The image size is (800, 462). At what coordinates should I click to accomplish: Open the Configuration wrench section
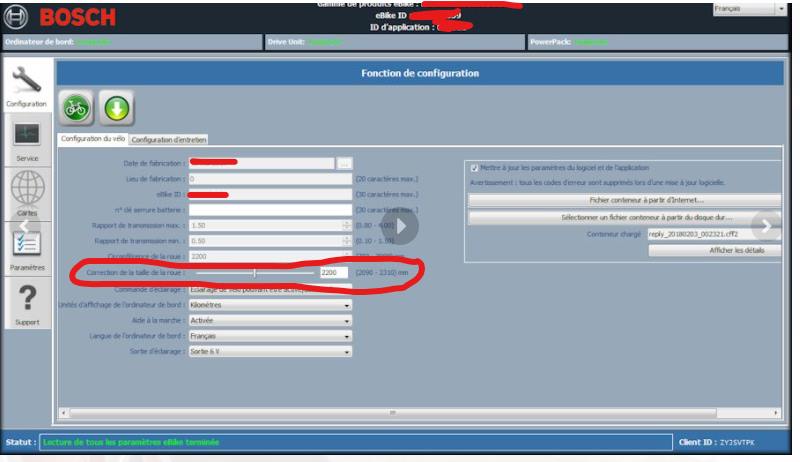(26, 84)
